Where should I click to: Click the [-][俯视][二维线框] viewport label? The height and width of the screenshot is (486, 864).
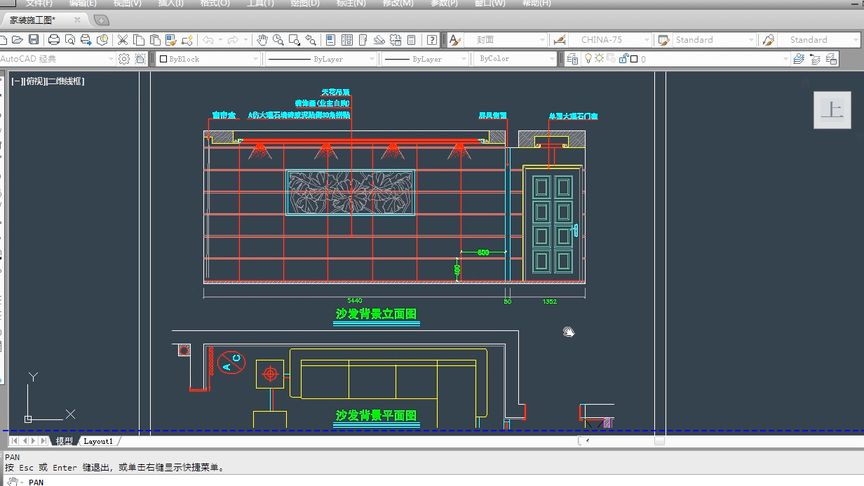(48, 81)
